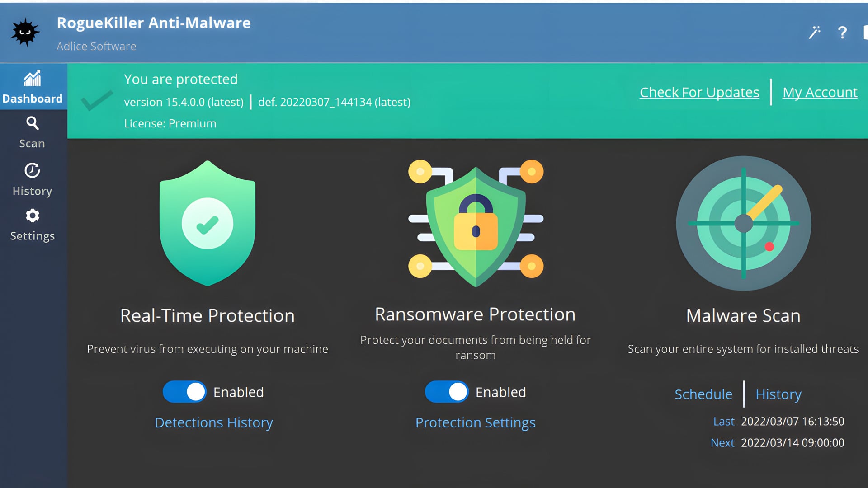
Task: Disable the Real-Time Protection toggle
Action: pos(184,392)
